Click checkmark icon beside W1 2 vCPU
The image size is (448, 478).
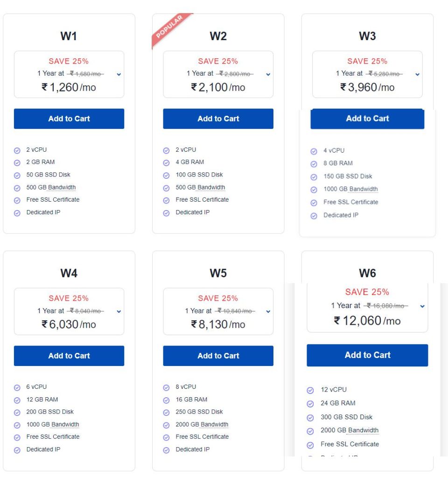click(17, 150)
